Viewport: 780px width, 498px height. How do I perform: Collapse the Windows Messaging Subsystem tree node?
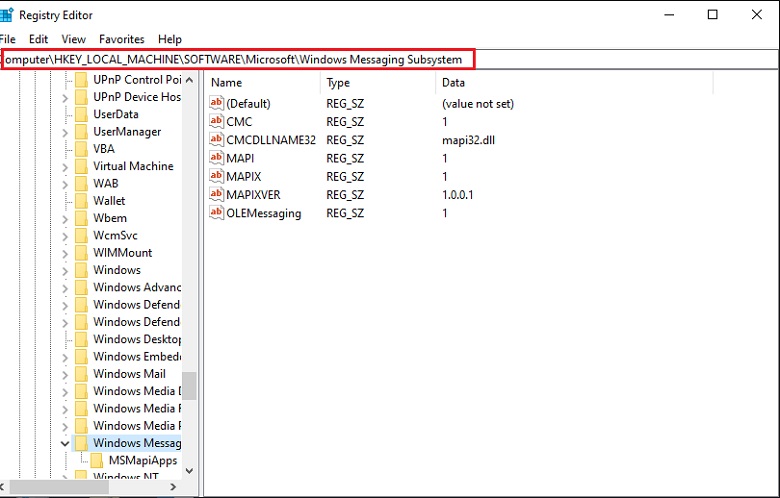(65, 443)
